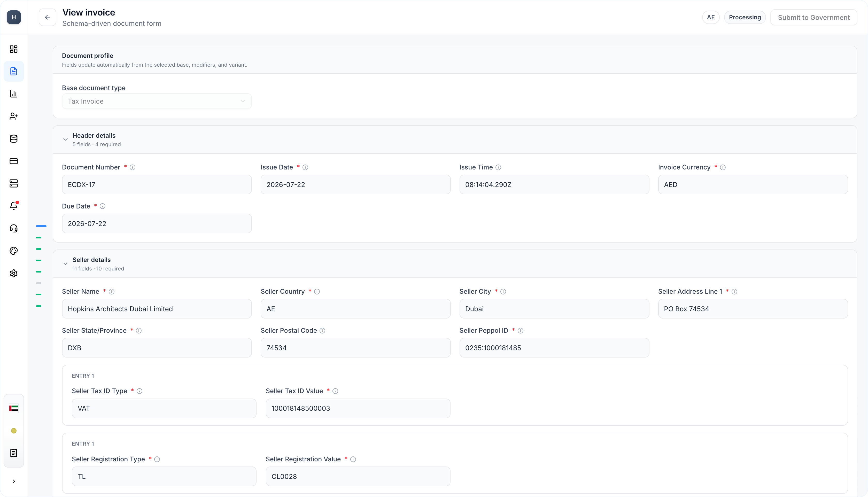Click the Submit to Government button
Screen dimensions: 868x497
point(814,17)
